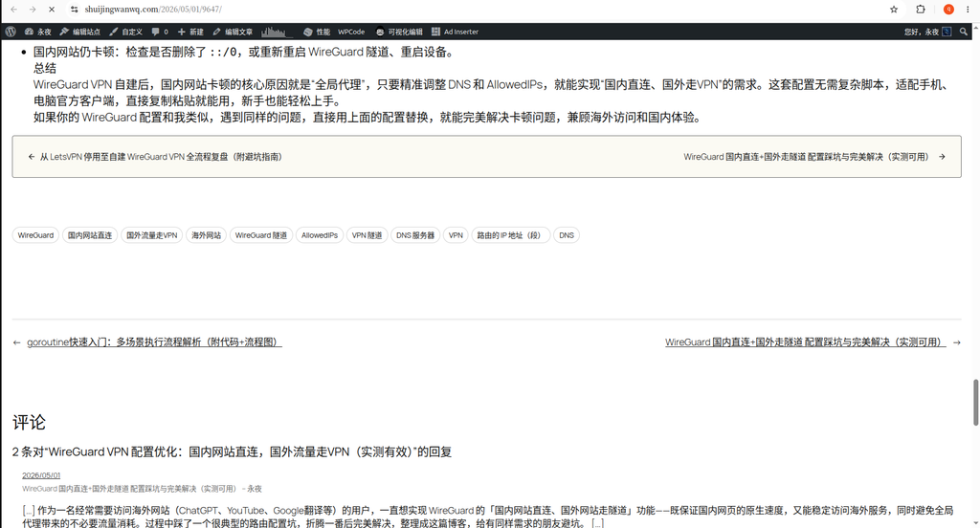
Task: View site information icon in address bar
Action: coord(75,10)
